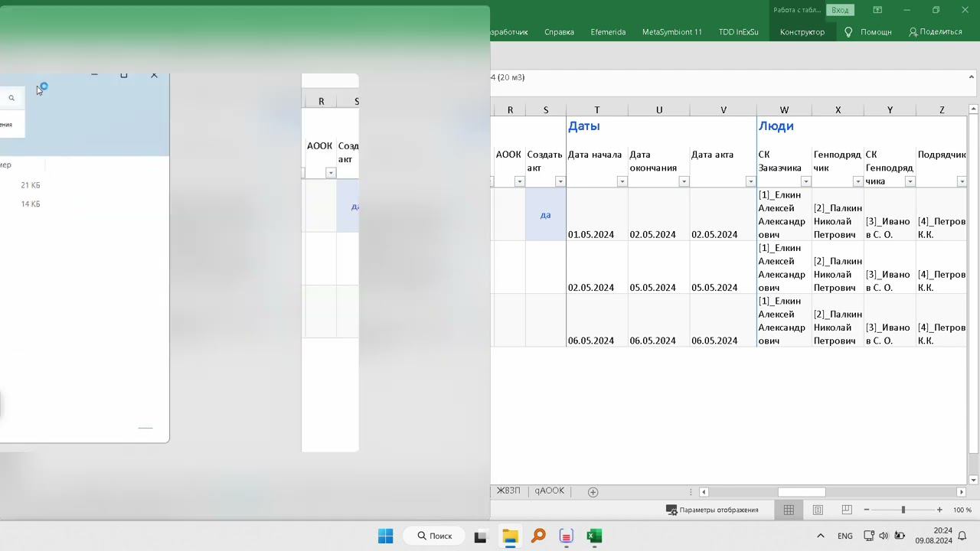The height and width of the screenshot is (551, 980).
Task: Open File Explorer from taskbar
Action: pyautogui.click(x=510, y=536)
